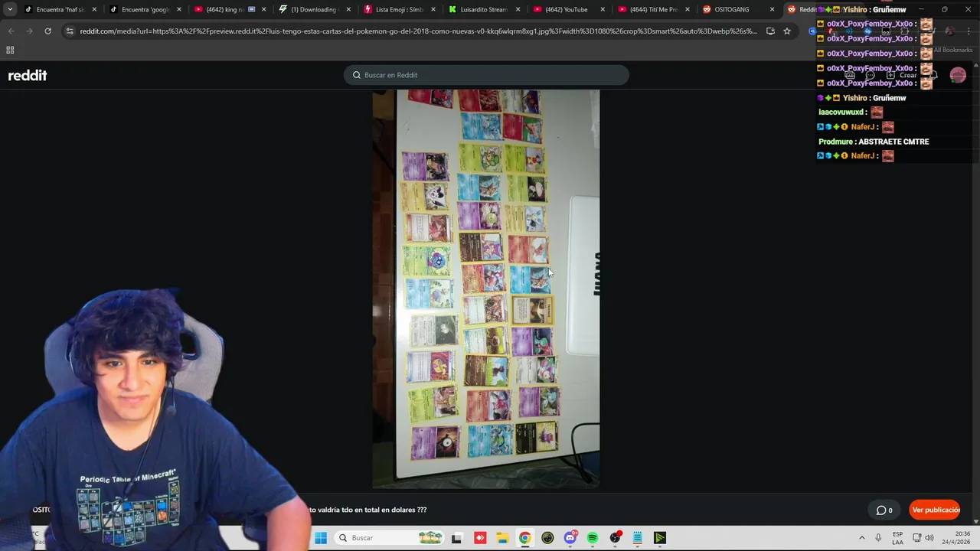980x551 pixels.
Task: Open the dark round yellow-ring taskbar app
Action: [547, 538]
